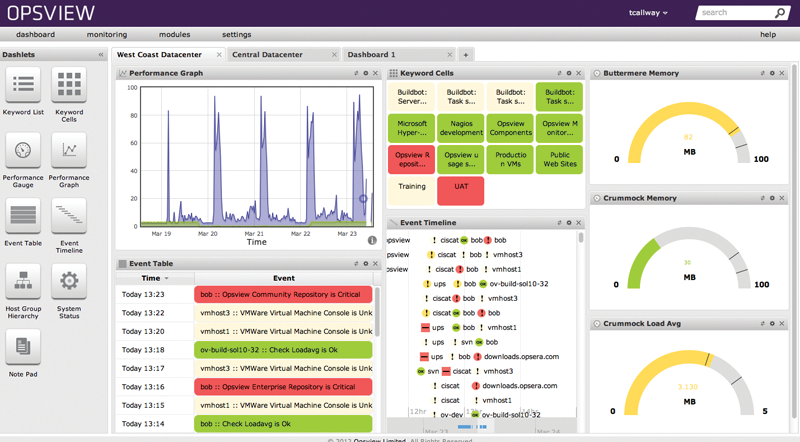Collapse the Dashlets sidebar panel
Image resolution: width=800 pixels, height=442 pixels.
101,55
